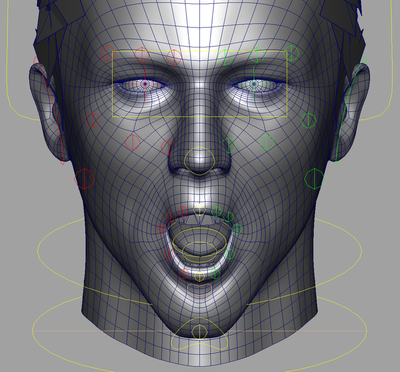Image resolution: width=400 pixels, height=372 pixels.
Task: Select the yellow tongue ellipse control inside mouth
Action: pos(199,252)
